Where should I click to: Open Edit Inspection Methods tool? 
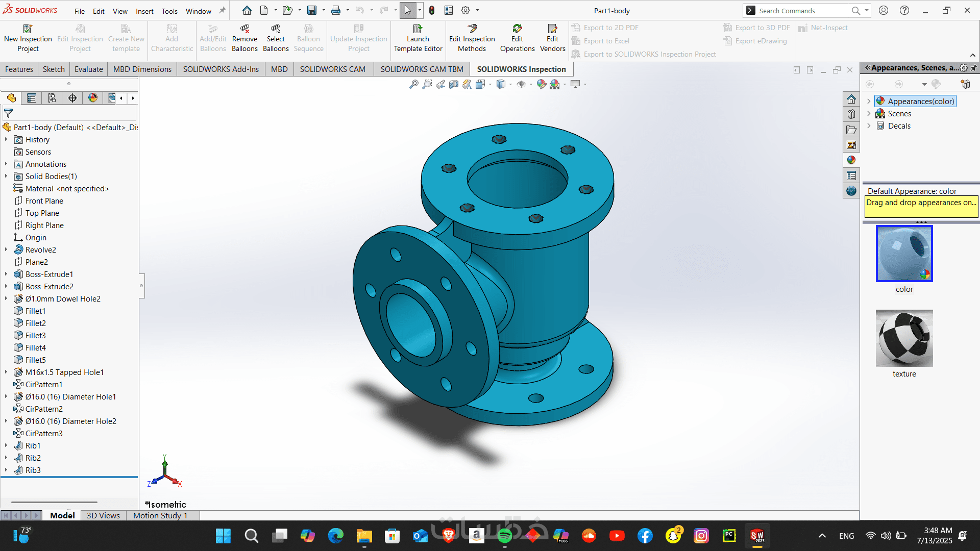click(x=472, y=29)
